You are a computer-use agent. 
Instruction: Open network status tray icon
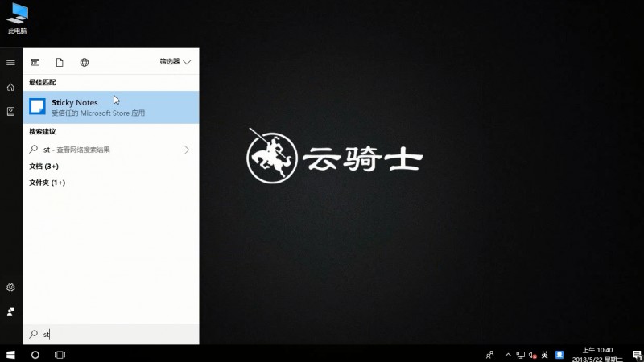pyautogui.click(x=520, y=355)
